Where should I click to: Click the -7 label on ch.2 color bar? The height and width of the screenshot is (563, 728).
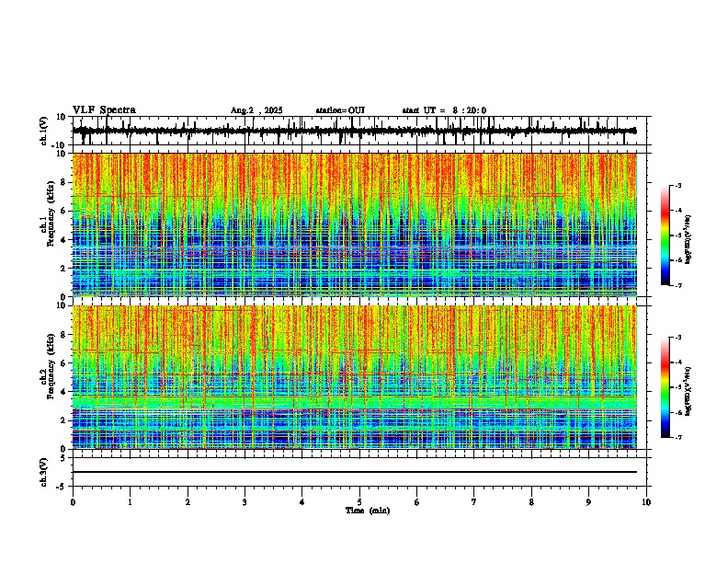pyautogui.click(x=678, y=438)
